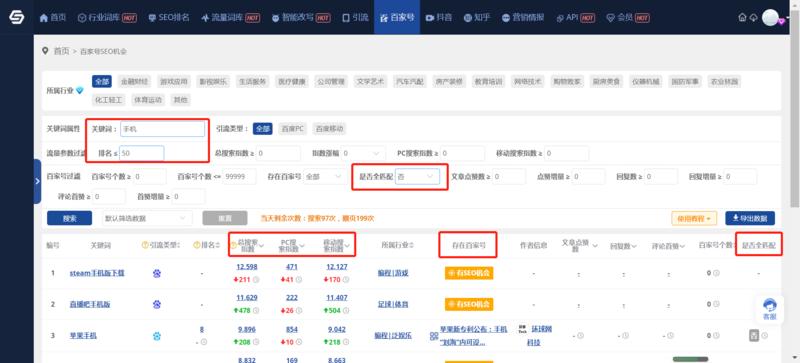Click the grey 重置 button
Image resolution: width=800 pixels, height=363 pixels.
point(225,219)
